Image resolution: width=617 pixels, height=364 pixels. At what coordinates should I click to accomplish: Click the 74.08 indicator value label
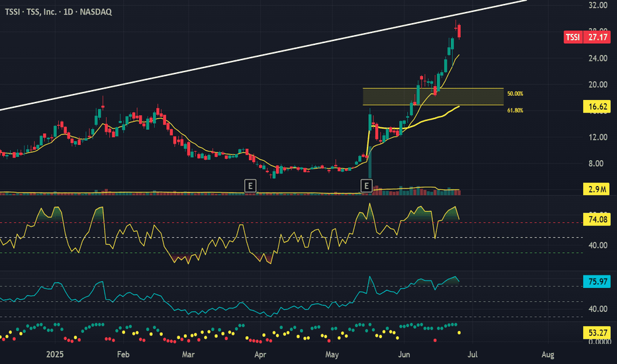(x=596, y=219)
